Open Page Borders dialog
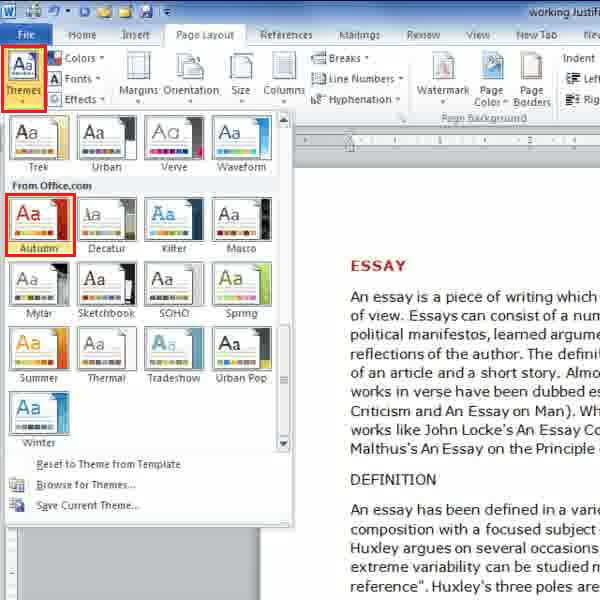600x600 pixels. click(x=532, y=79)
